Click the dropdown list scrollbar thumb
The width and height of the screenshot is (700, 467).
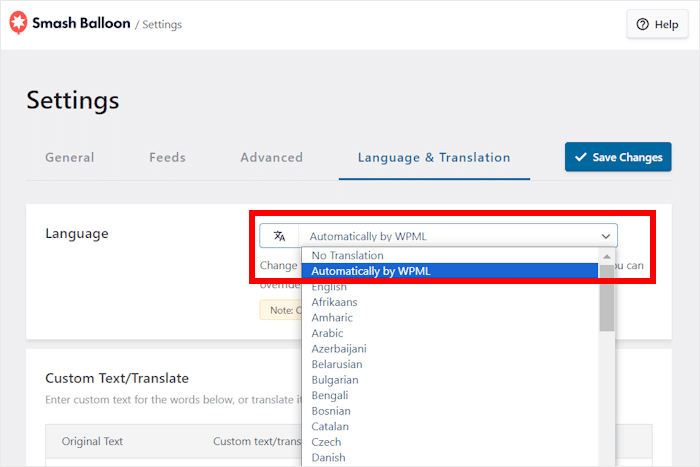(607, 298)
